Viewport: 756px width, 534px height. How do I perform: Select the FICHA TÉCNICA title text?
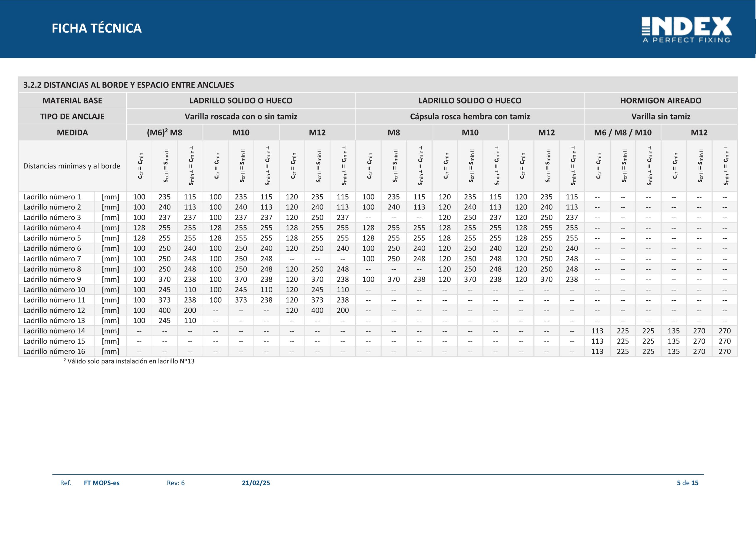point(97,28)
